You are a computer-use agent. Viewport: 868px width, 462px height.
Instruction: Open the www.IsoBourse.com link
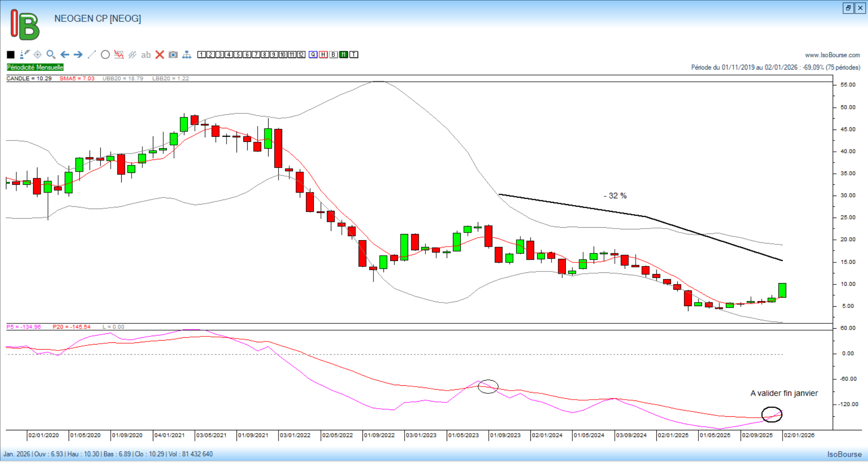click(832, 55)
